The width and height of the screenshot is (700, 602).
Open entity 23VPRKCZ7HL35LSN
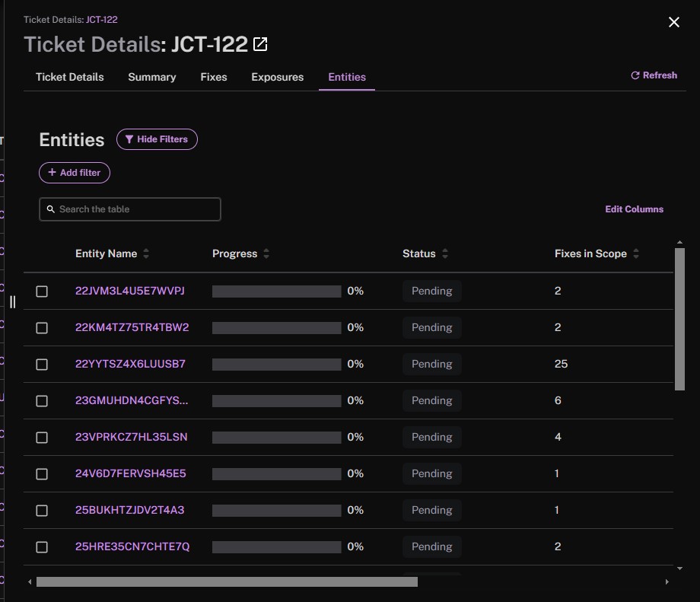click(131, 437)
